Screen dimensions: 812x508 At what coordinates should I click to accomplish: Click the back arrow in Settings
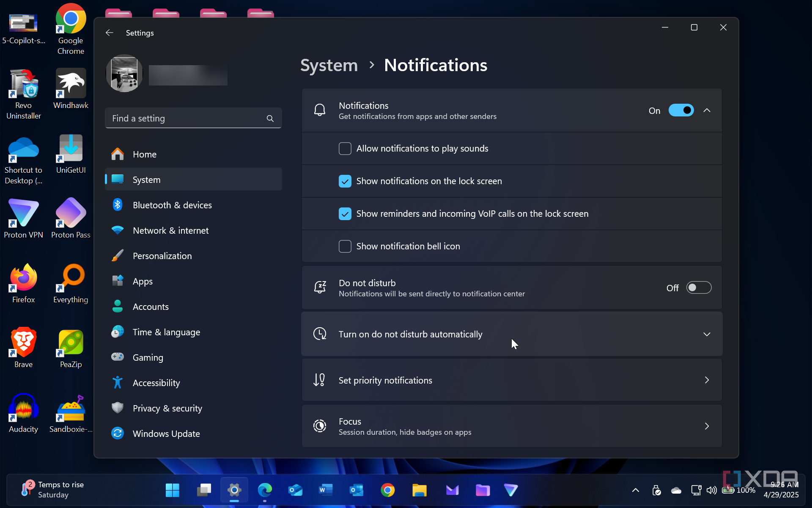(110, 33)
